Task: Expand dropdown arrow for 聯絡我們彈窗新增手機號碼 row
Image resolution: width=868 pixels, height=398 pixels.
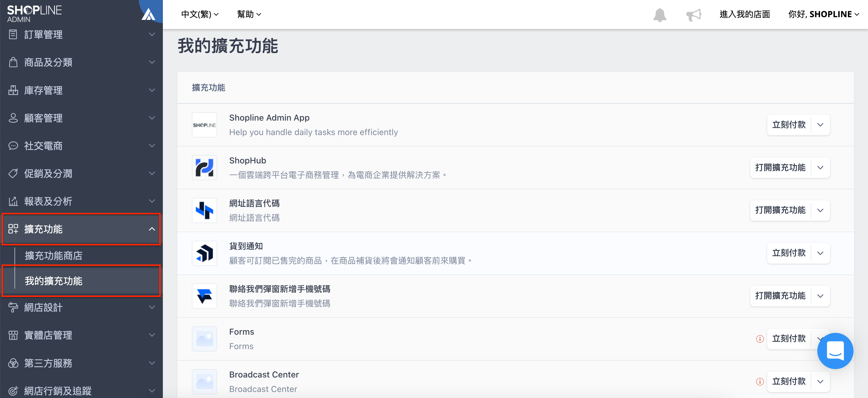Action: [820, 296]
